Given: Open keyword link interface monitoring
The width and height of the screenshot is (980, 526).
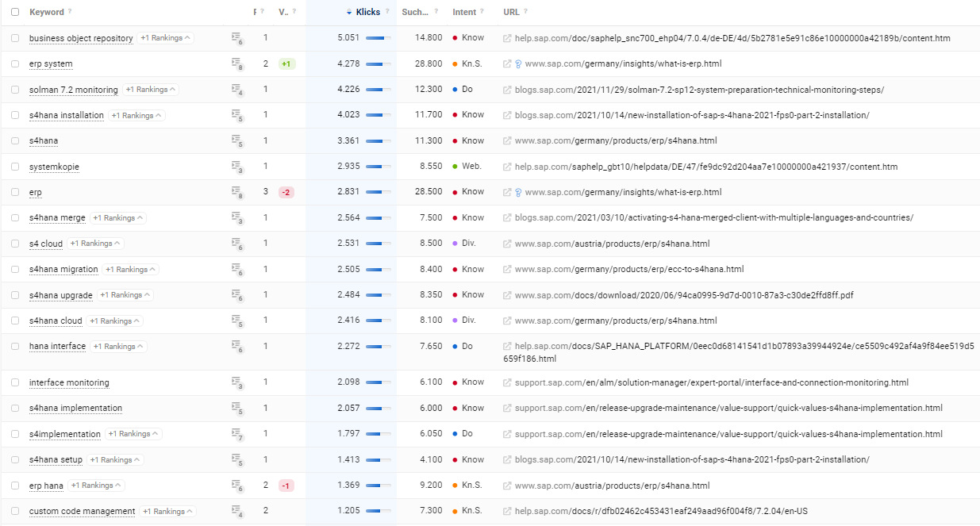Looking at the screenshot, I should point(69,382).
